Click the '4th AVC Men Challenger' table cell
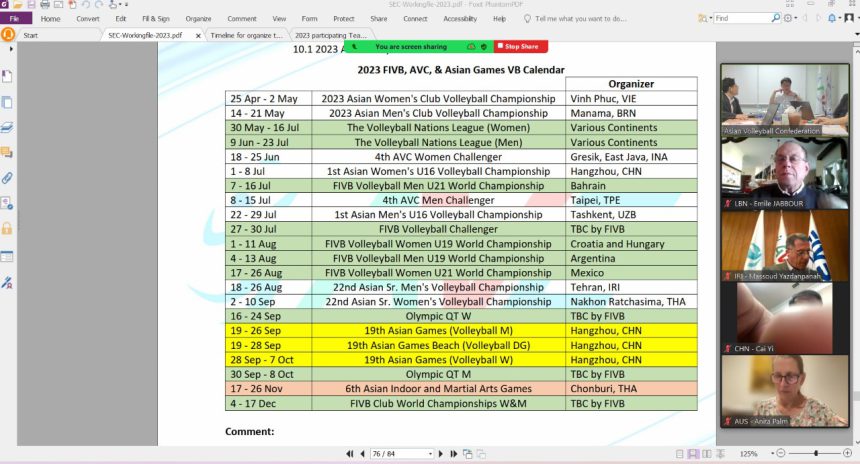 tap(438, 200)
